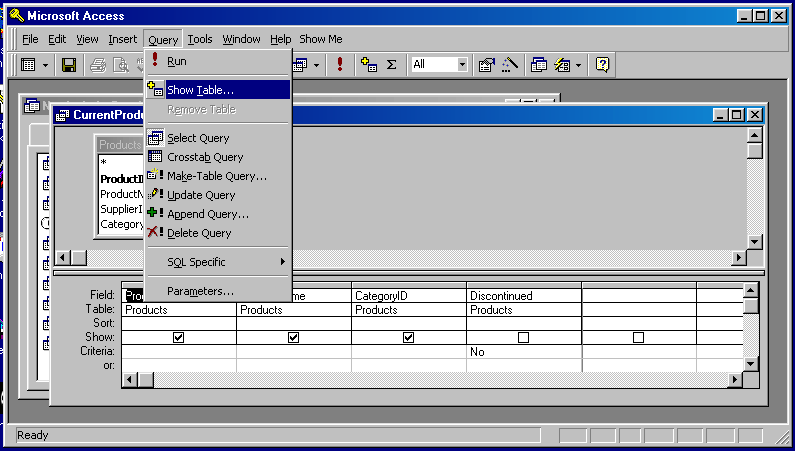Open the Insert menu

[123, 39]
